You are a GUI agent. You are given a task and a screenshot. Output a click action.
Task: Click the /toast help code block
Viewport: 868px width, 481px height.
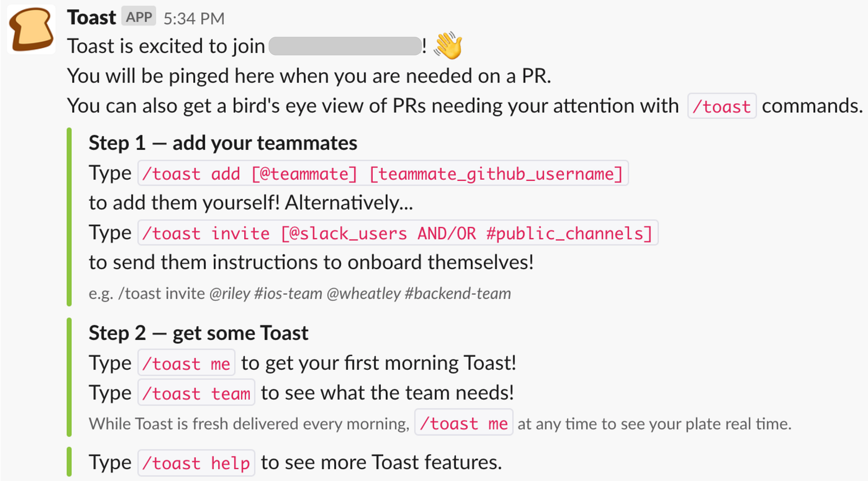[x=196, y=463]
